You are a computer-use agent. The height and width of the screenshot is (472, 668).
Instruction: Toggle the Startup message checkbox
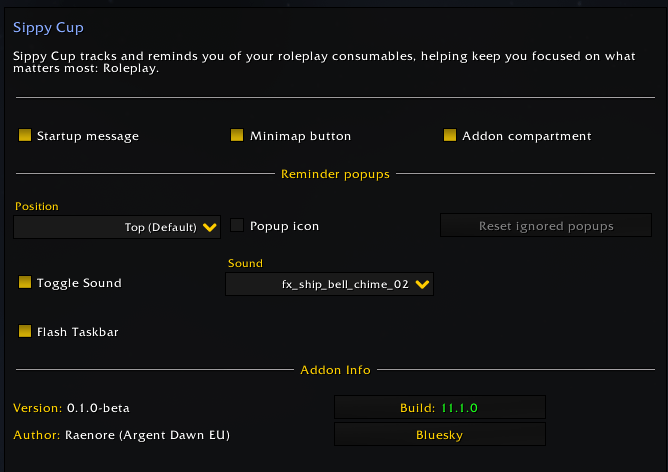click(25, 135)
